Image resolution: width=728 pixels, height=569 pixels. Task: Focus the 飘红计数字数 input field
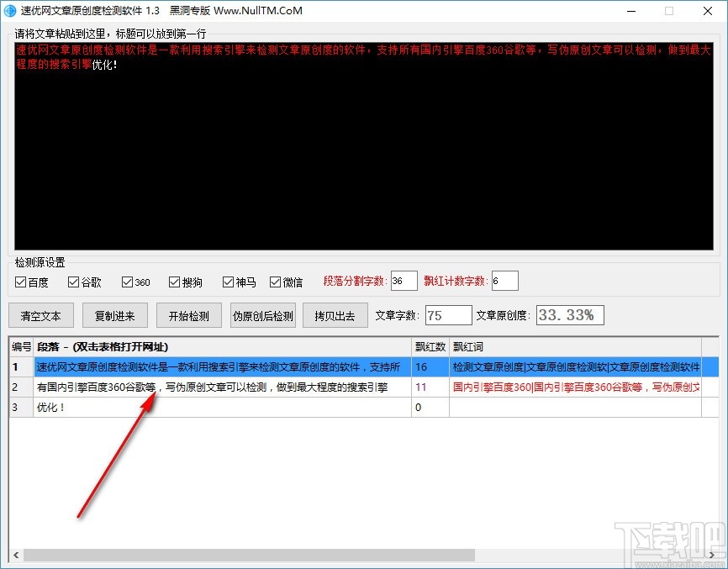504,281
